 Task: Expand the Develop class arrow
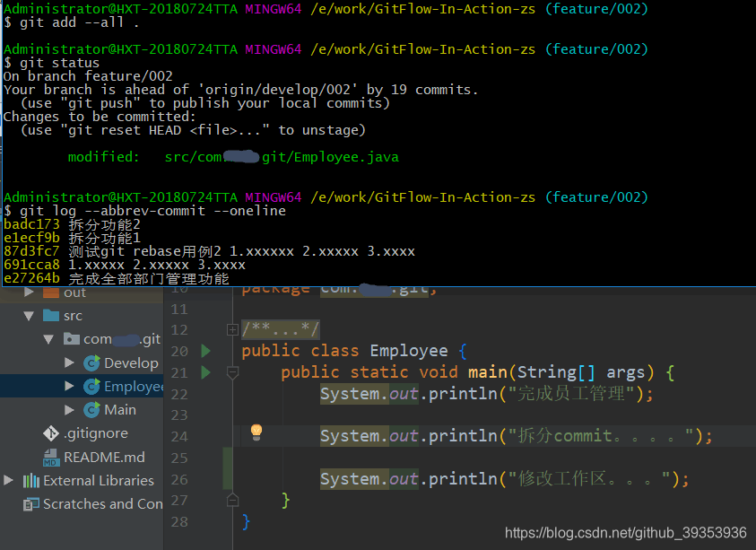[x=69, y=362]
